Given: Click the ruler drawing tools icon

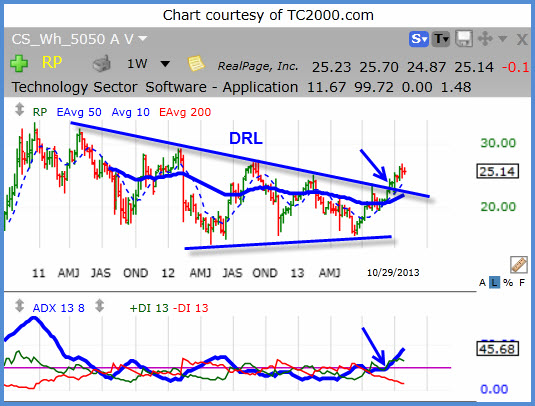Looking at the screenshot, I should 519,265.
